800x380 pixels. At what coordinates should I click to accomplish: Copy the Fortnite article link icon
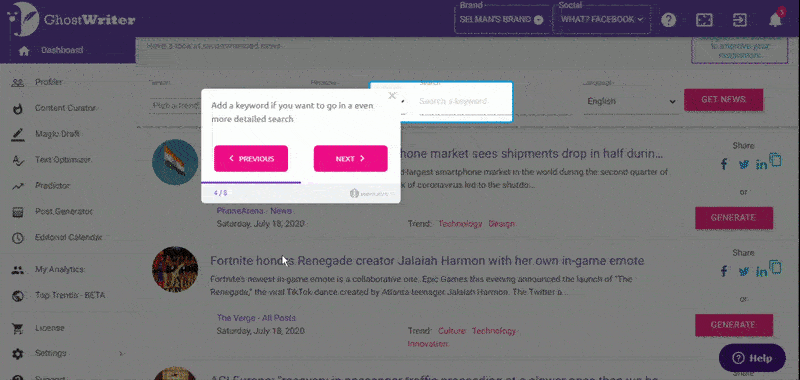(776, 267)
